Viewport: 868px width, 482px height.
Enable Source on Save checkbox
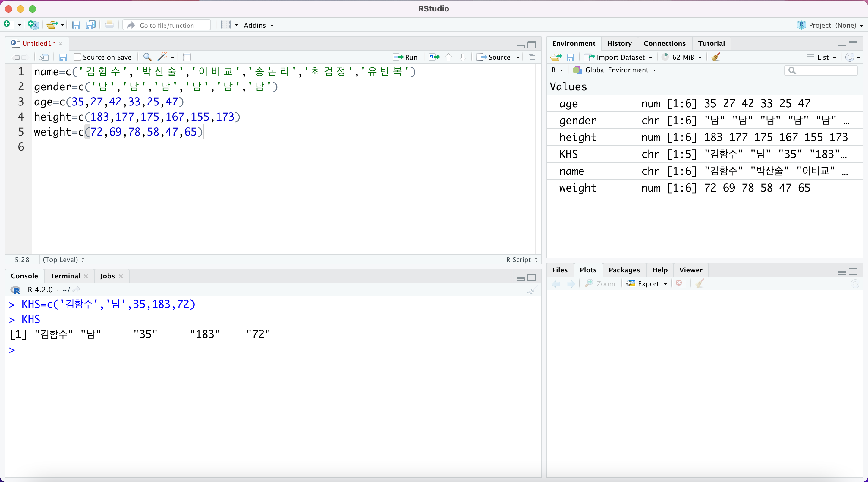[77, 57]
